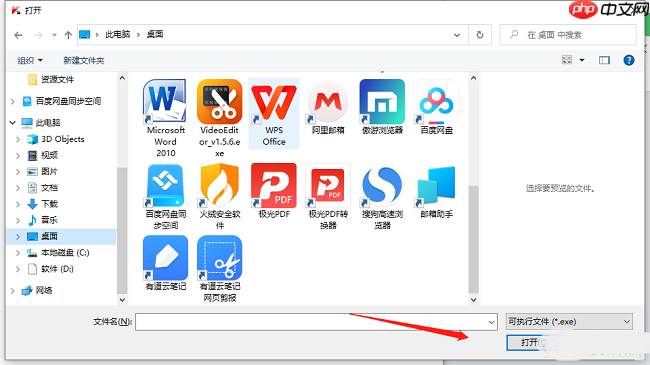Select the 极光PDF shortcut
The width and height of the screenshot is (650, 365).
point(274,191)
